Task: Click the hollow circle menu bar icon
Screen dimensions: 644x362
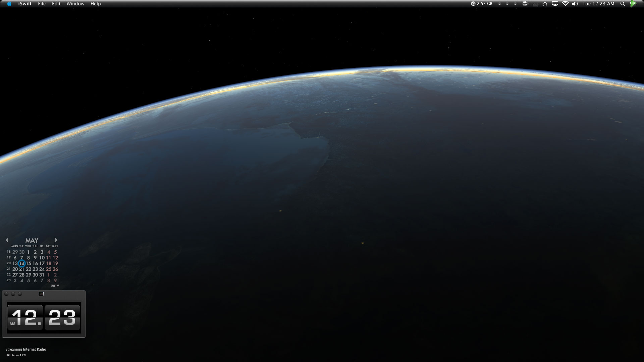Action: pyautogui.click(x=545, y=4)
